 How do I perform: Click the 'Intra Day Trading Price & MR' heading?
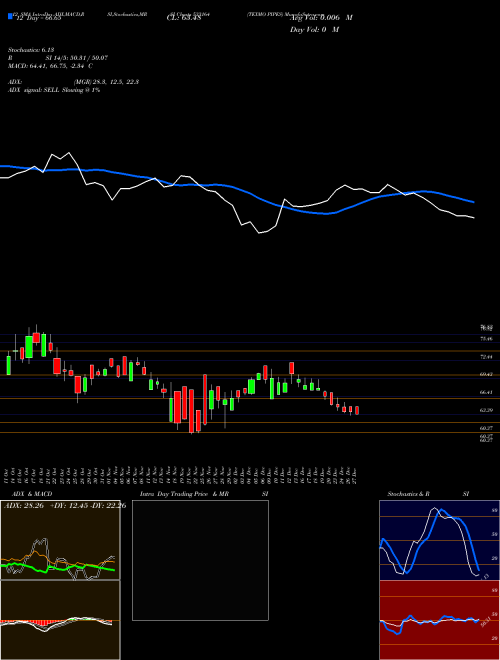point(184,494)
